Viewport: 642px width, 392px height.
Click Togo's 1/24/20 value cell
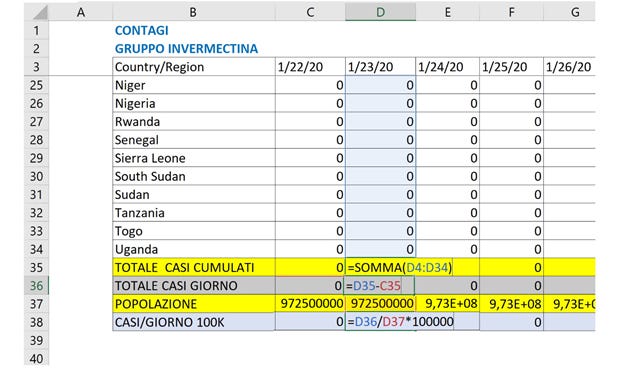pos(448,231)
